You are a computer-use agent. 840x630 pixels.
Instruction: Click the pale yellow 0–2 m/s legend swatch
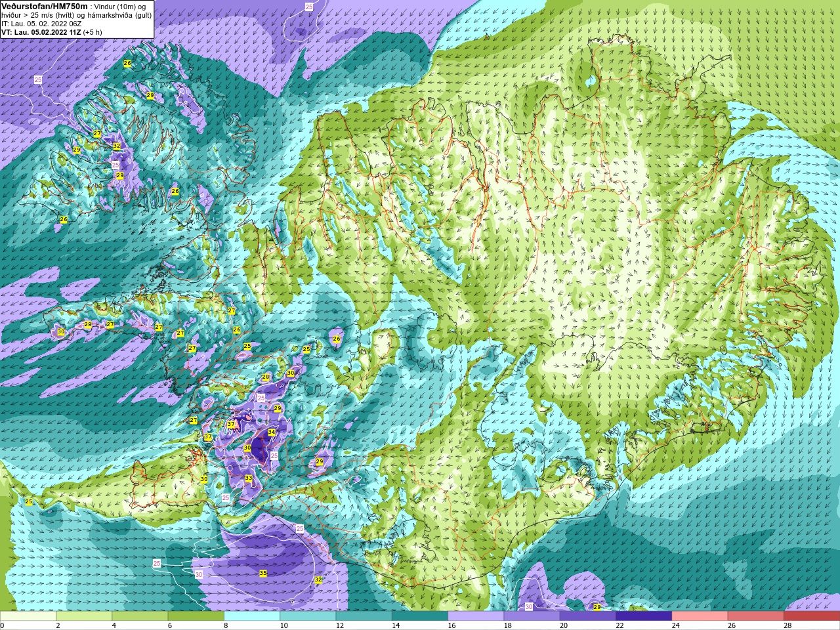tap(28, 616)
